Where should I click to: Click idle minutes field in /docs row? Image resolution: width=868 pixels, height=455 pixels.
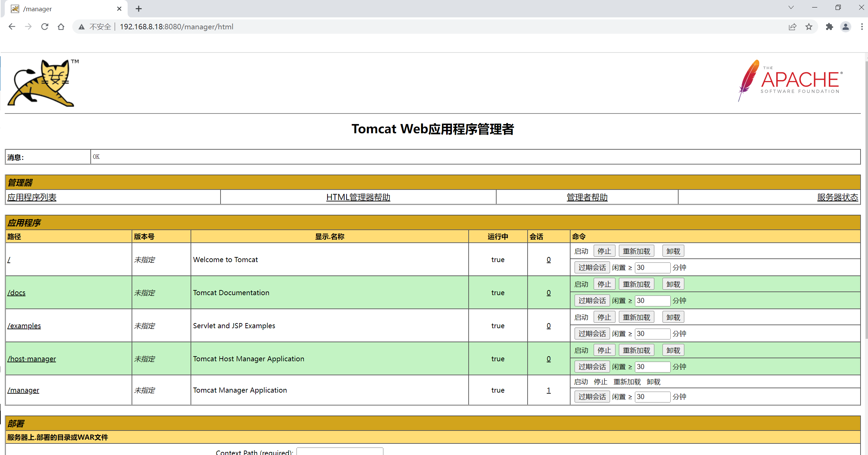tap(652, 301)
